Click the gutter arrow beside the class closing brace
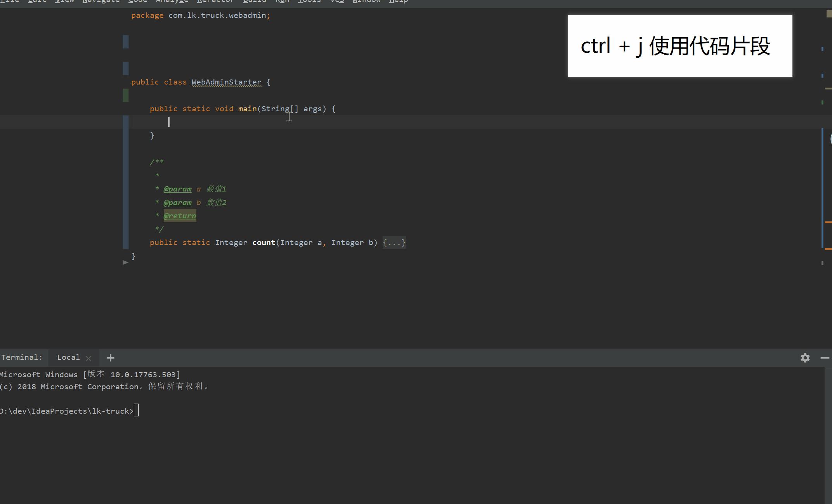The height and width of the screenshot is (504, 832). (x=125, y=262)
